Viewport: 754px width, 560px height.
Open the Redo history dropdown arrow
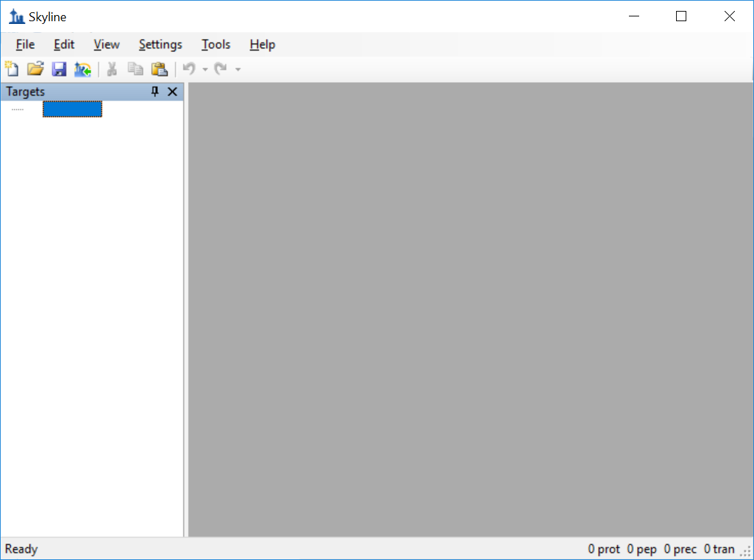(x=238, y=70)
